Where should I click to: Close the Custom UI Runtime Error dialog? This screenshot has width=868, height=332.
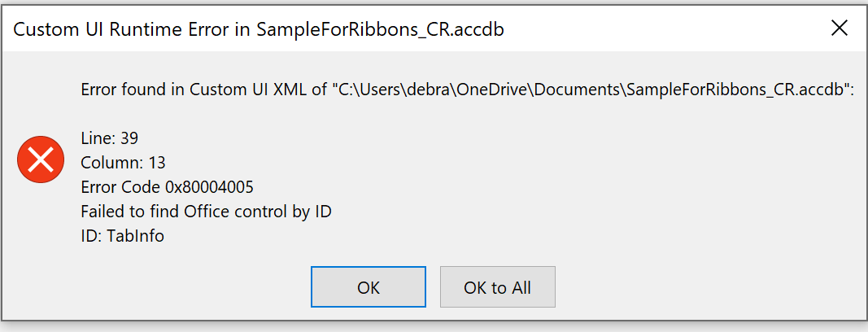click(x=840, y=28)
